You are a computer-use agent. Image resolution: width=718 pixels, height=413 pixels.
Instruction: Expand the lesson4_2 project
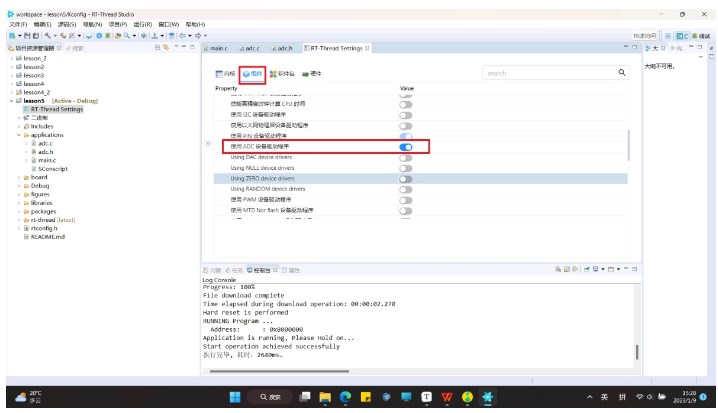[x=11, y=92]
